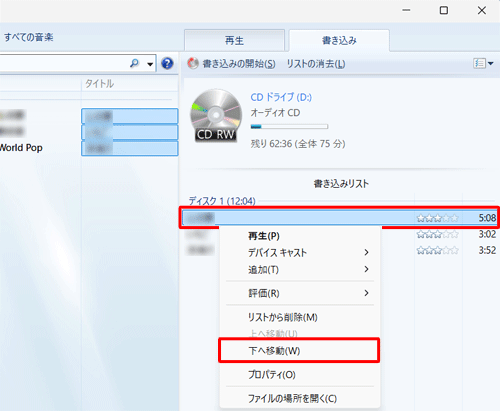
Task: Click the オーディオ CD label
Action: click(x=275, y=113)
